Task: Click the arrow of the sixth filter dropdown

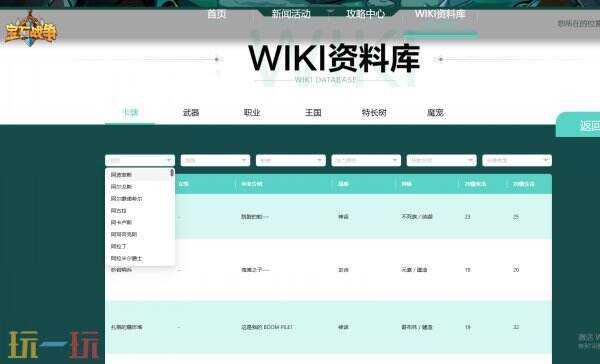Action: click(545, 160)
